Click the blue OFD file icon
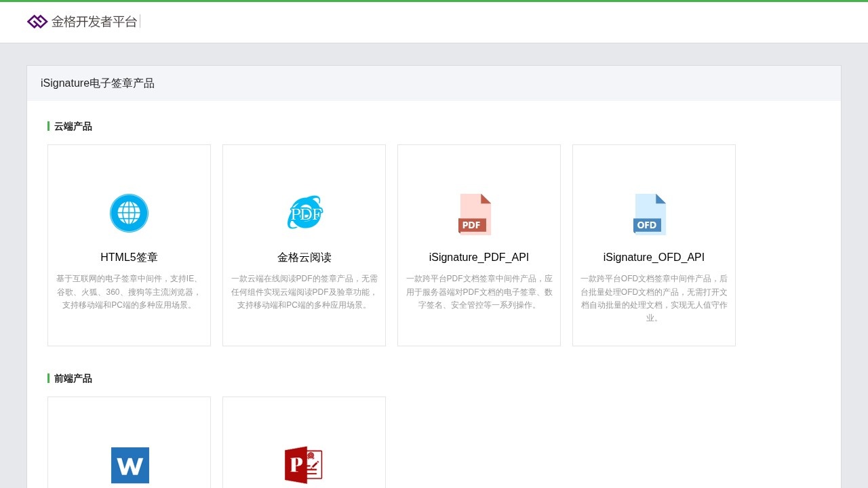Viewport: 868px width, 488px height. point(650,214)
